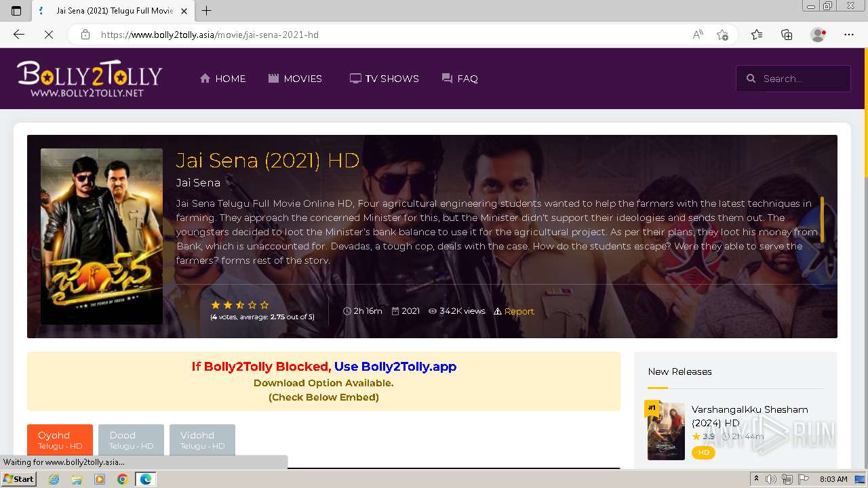Open Chrome from taskbar

[x=122, y=479]
